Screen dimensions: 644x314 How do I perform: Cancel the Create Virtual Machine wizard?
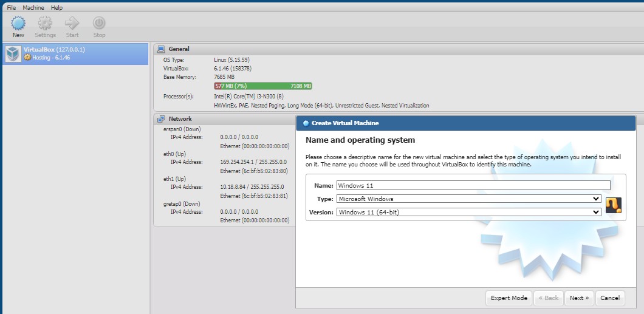pos(610,298)
